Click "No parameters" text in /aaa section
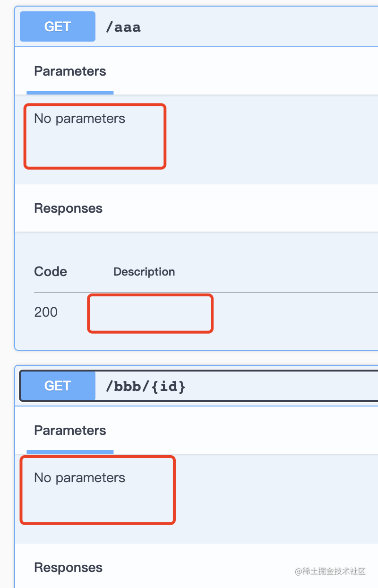Image resolution: width=378 pixels, height=588 pixels. click(79, 119)
